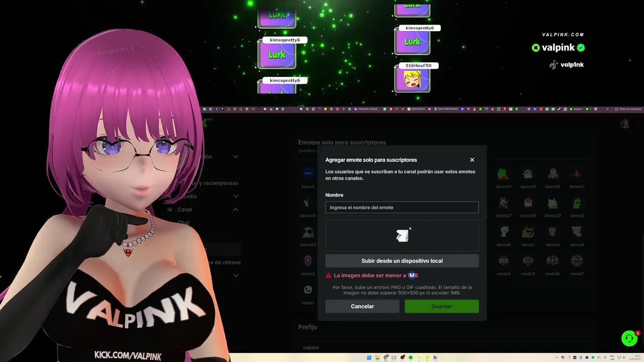Screen dimensions: 644x362
Task: Select the dance14 emote
Action: pyautogui.click(x=503, y=174)
